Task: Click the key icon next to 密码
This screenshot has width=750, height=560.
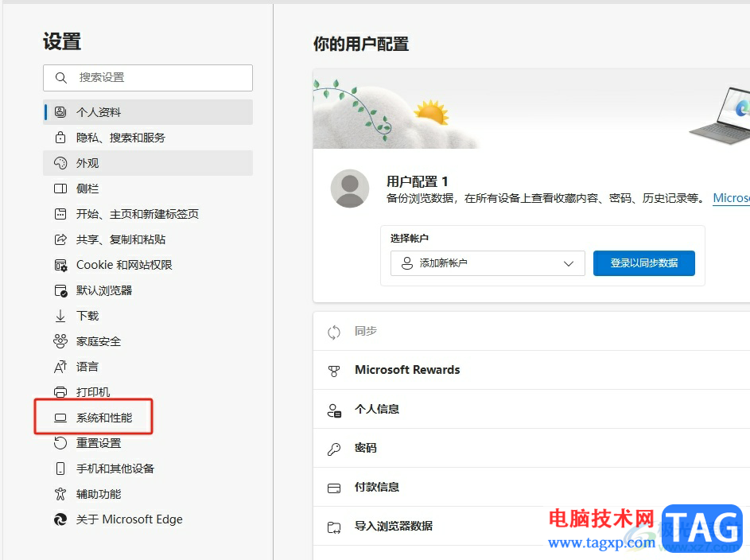Action: (334, 448)
